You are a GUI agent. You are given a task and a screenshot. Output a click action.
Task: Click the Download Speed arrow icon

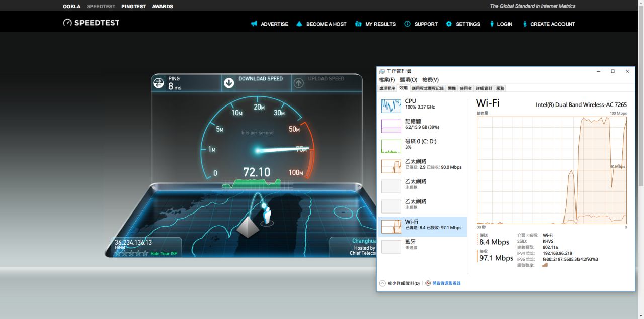coord(229,83)
